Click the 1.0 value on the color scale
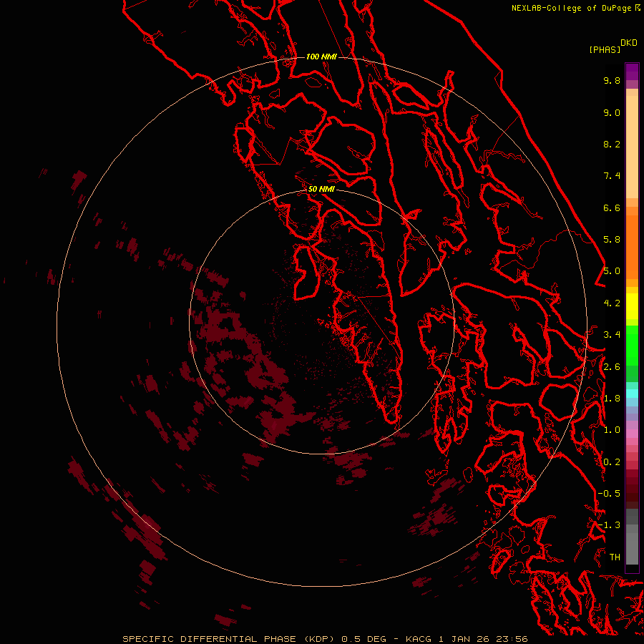 point(612,430)
